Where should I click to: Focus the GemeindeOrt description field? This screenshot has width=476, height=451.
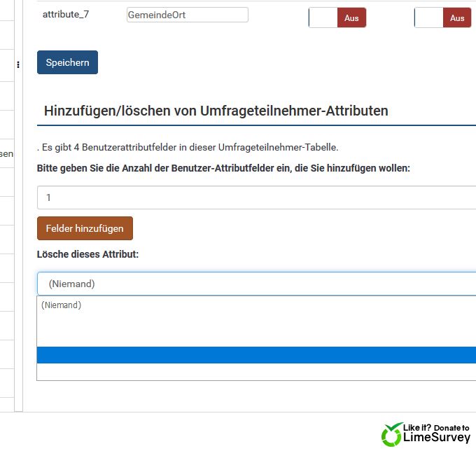click(x=187, y=15)
